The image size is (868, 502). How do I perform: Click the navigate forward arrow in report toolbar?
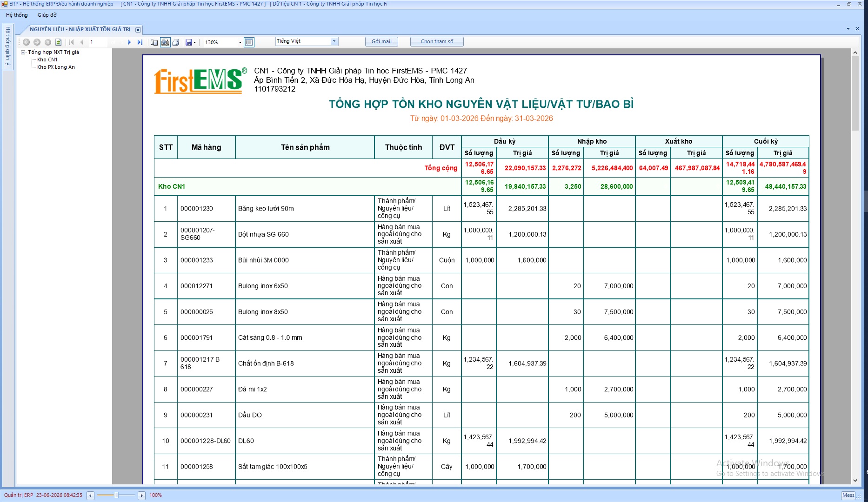tap(37, 42)
